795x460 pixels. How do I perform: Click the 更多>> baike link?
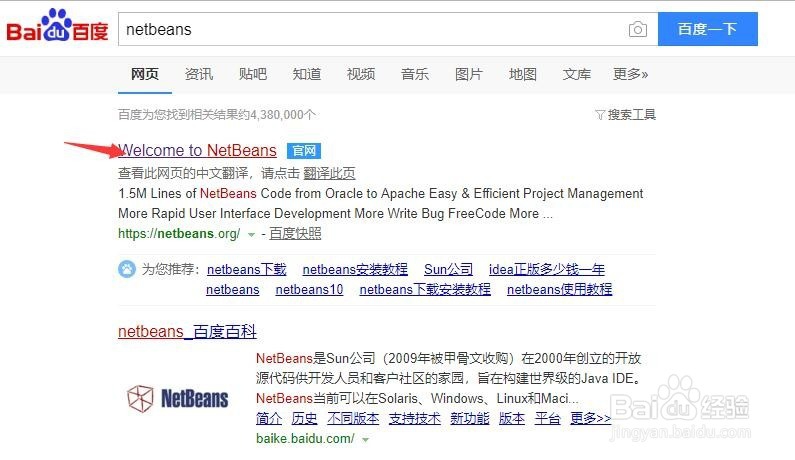590,418
